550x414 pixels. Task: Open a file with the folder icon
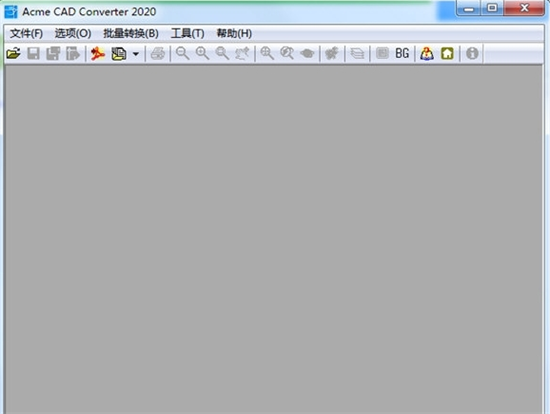coord(13,54)
